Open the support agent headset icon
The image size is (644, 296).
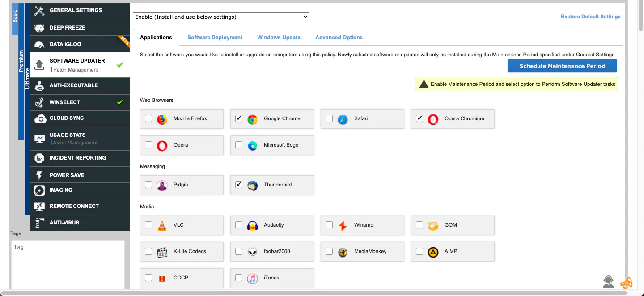tap(608, 282)
